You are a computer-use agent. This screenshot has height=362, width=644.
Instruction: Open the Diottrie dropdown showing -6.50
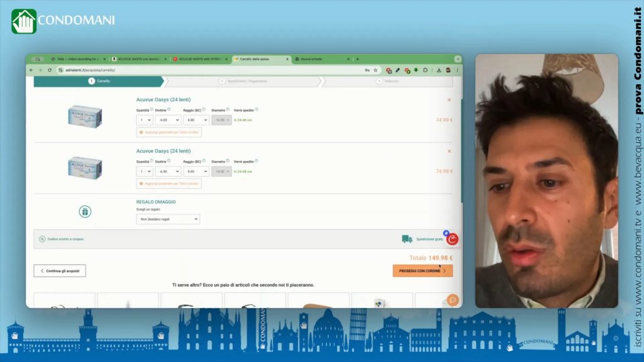[168, 172]
